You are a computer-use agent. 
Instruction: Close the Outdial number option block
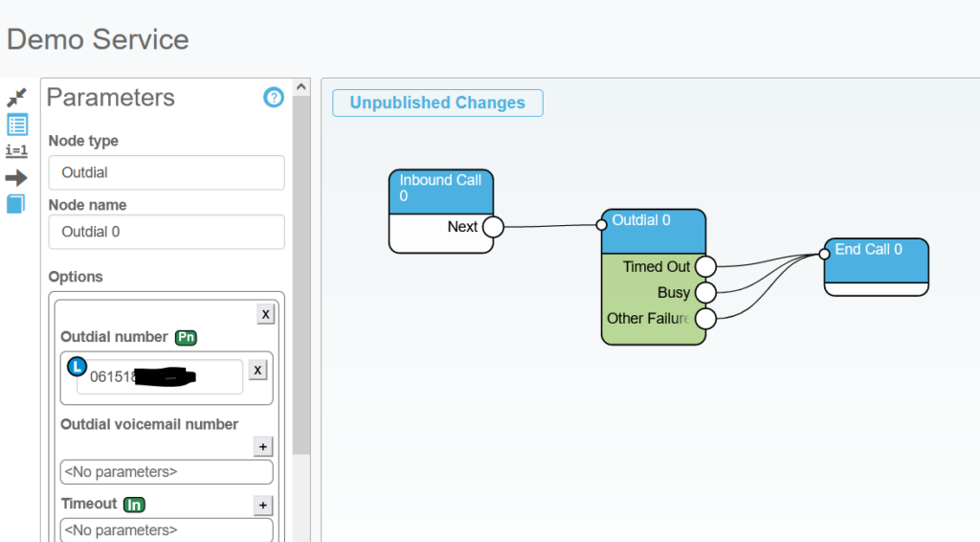point(266,314)
